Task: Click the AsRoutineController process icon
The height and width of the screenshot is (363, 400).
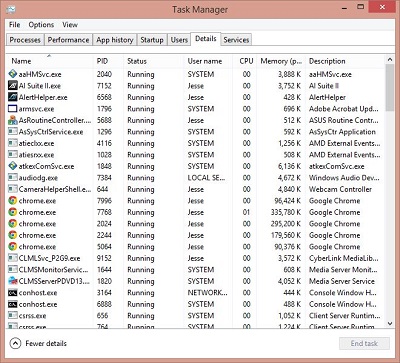Action: [x=13, y=120]
